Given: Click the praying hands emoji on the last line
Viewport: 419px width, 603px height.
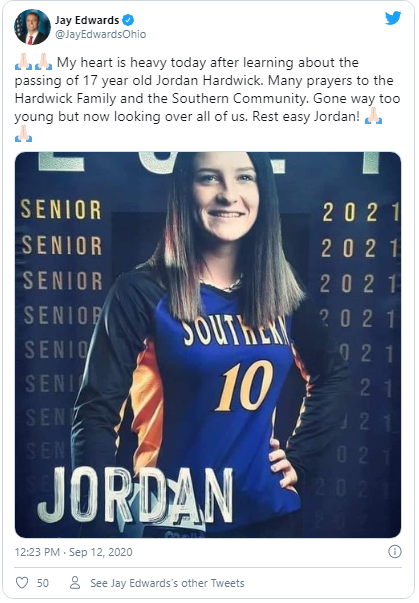Looking at the screenshot, I should pyautogui.click(x=23, y=134).
